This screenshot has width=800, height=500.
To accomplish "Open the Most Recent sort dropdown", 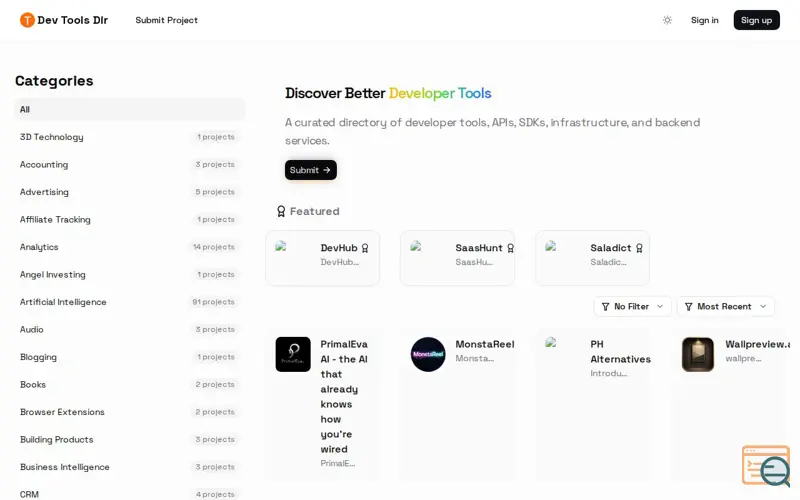I will [726, 307].
